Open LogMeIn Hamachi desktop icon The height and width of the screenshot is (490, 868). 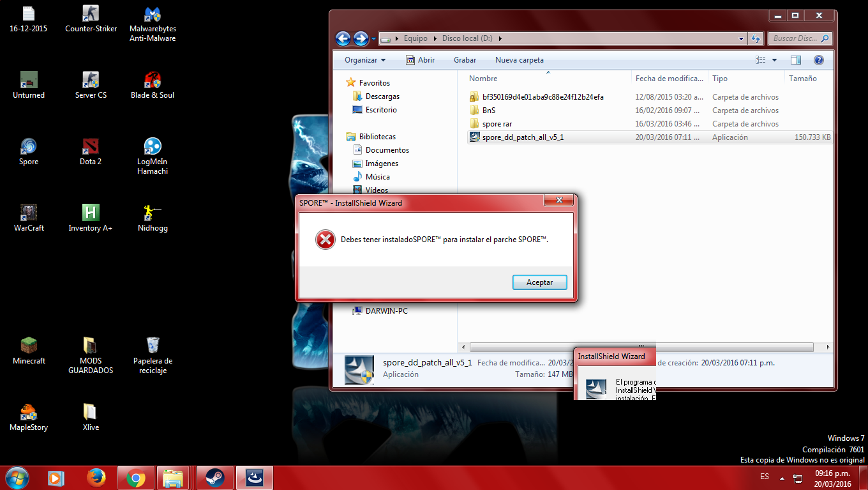[x=153, y=156]
